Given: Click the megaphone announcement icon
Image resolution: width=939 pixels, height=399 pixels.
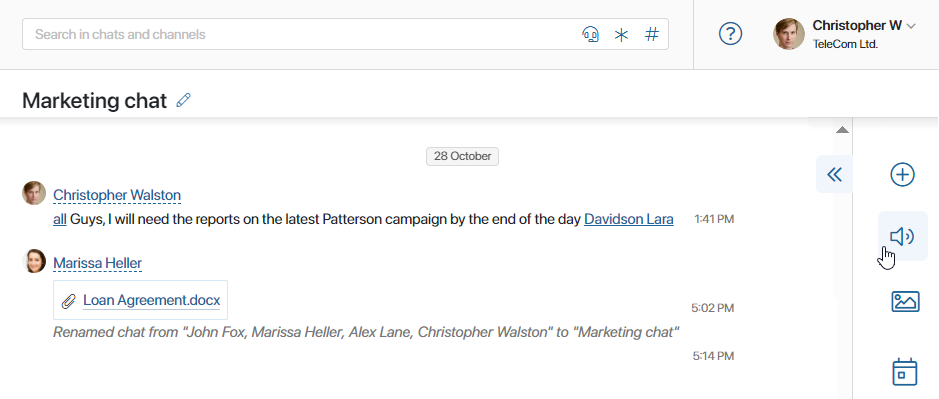Looking at the screenshot, I should point(902,236).
